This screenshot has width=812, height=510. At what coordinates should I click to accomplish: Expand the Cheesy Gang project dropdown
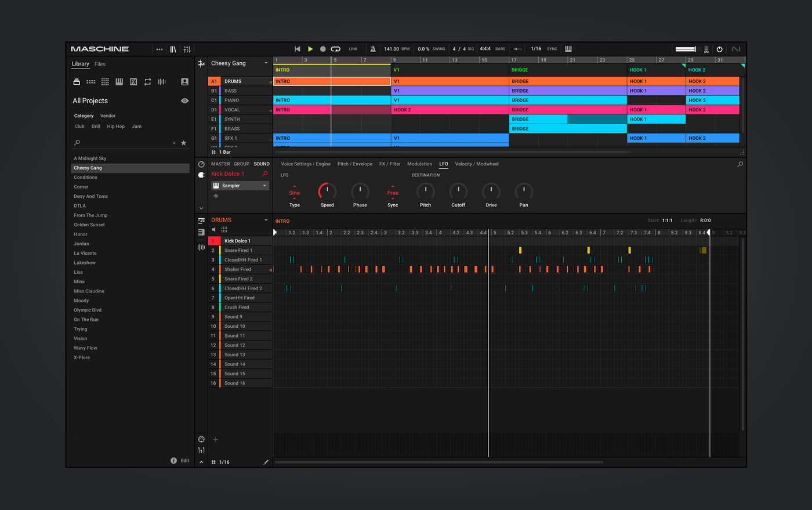click(266, 63)
